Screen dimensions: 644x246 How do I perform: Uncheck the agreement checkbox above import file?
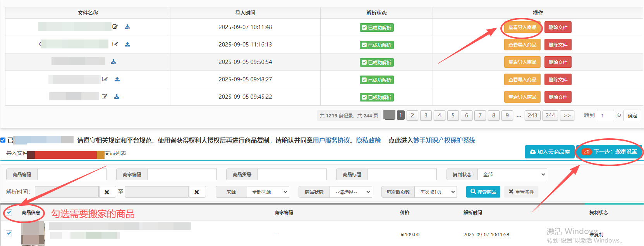[x=3, y=140]
